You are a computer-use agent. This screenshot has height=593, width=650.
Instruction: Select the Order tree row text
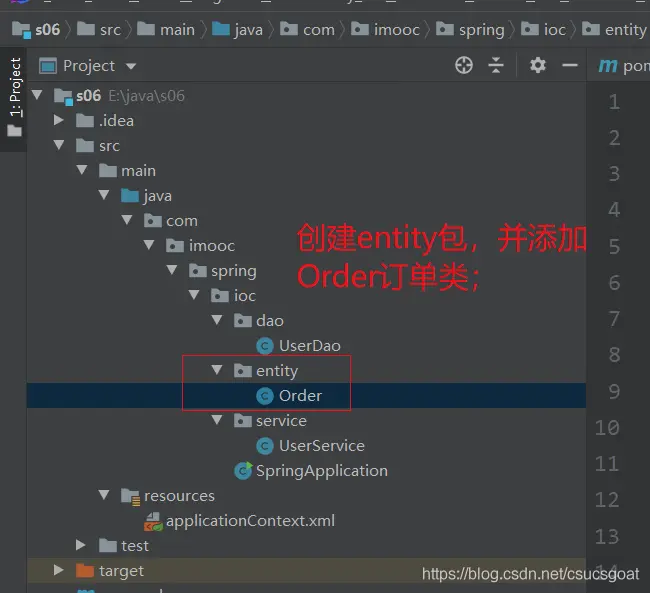click(x=300, y=396)
